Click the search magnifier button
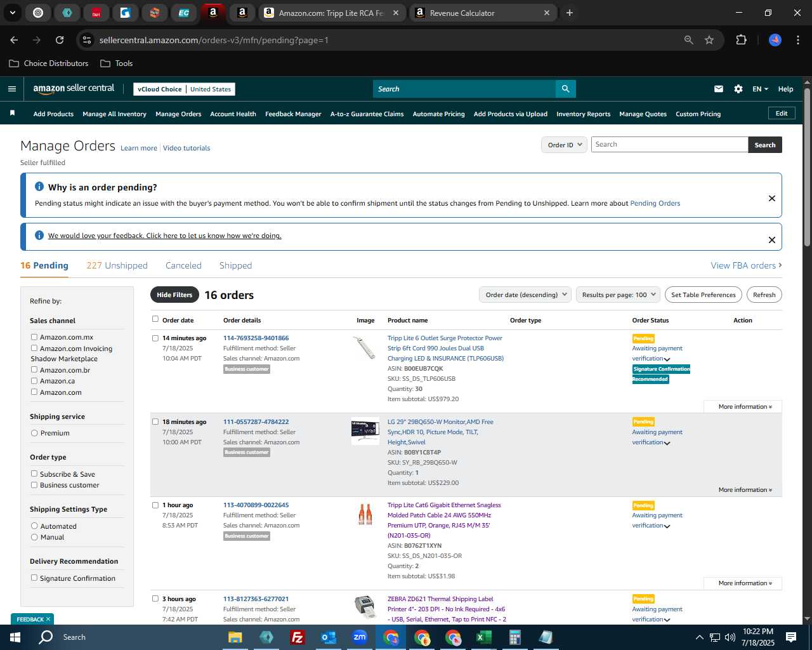 pos(565,89)
